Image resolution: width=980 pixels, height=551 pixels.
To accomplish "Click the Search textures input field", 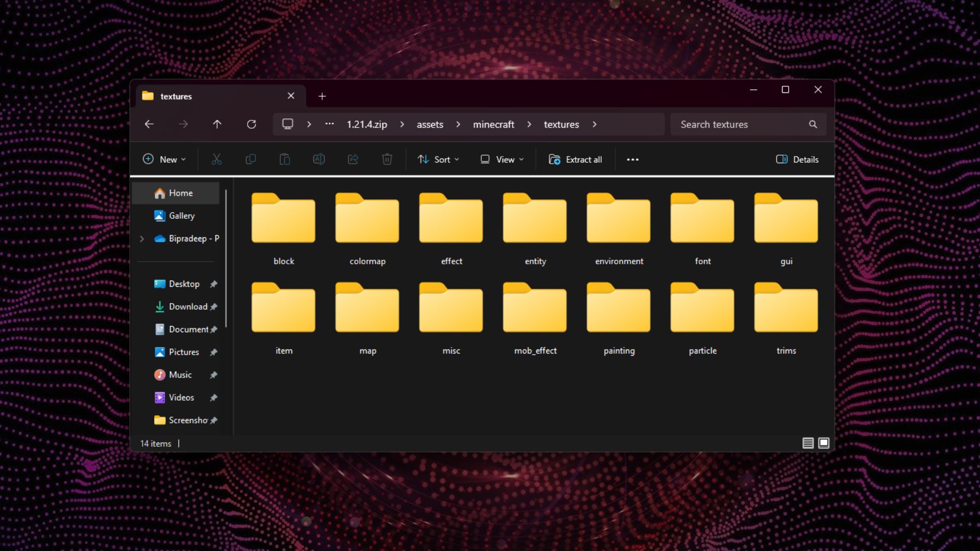I will [x=740, y=124].
